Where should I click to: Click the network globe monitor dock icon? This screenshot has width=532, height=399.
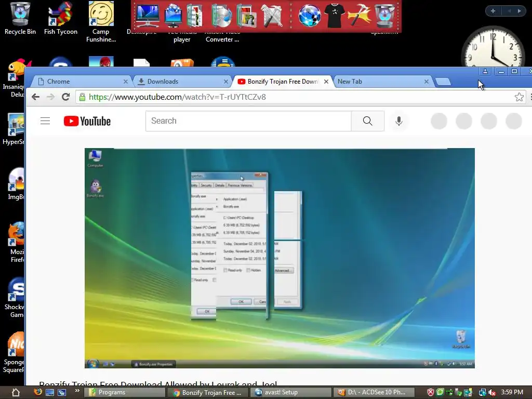pos(174,16)
